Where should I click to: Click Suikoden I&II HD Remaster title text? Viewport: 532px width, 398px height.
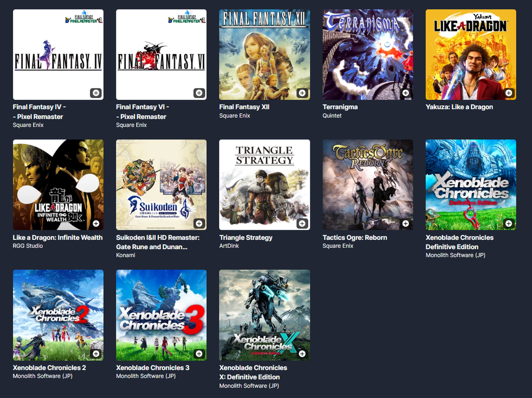158,242
